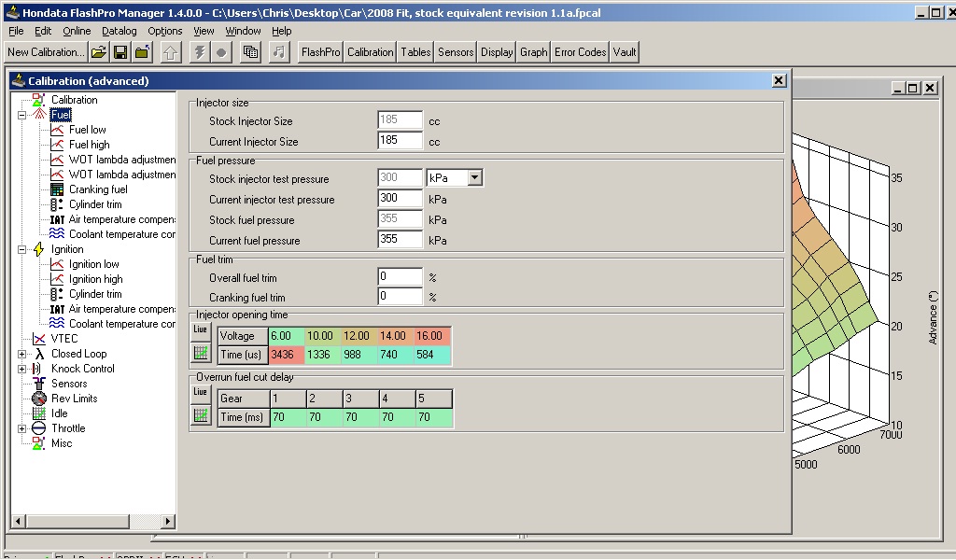Click the record circle toolbar icon
The image size is (956, 560).
tap(220, 52)
